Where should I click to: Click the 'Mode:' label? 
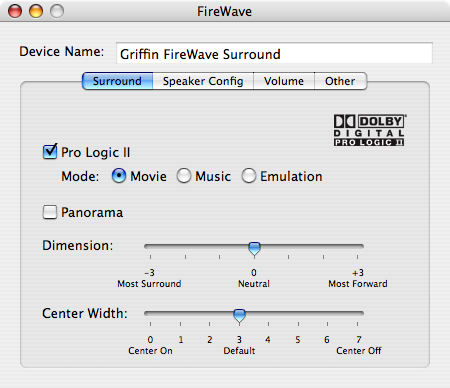[x=80, y=176]
